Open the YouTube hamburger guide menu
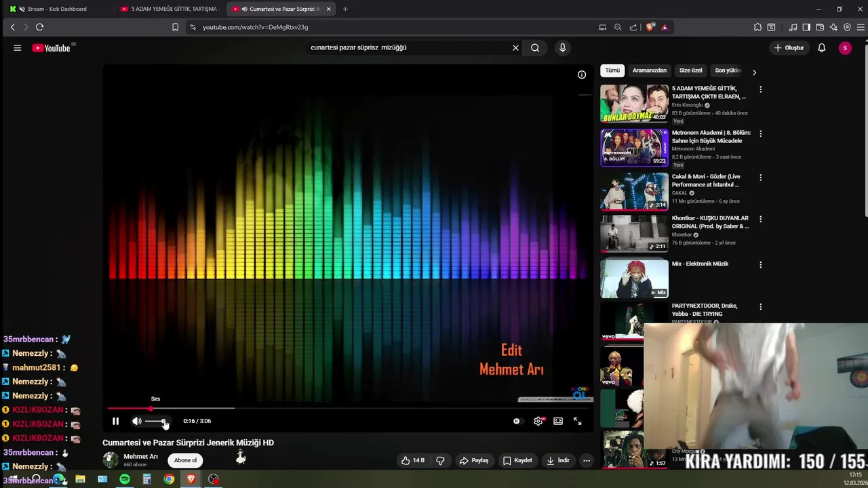 pos(18,48)
